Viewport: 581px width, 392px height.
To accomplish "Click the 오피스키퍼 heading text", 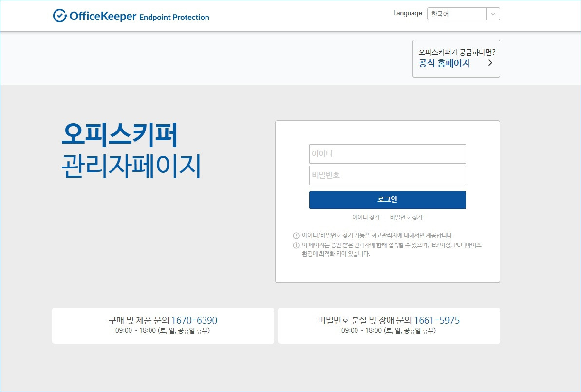I will point(120,134).
